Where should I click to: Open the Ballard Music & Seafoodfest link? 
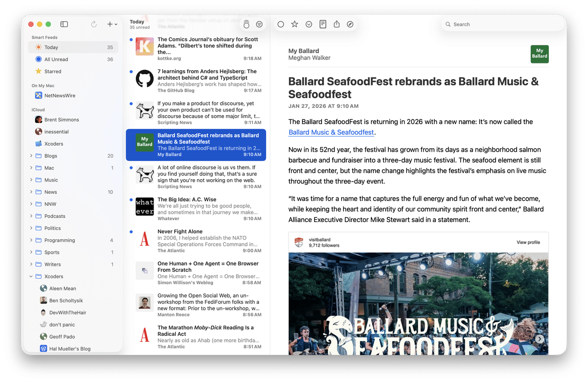331,132
